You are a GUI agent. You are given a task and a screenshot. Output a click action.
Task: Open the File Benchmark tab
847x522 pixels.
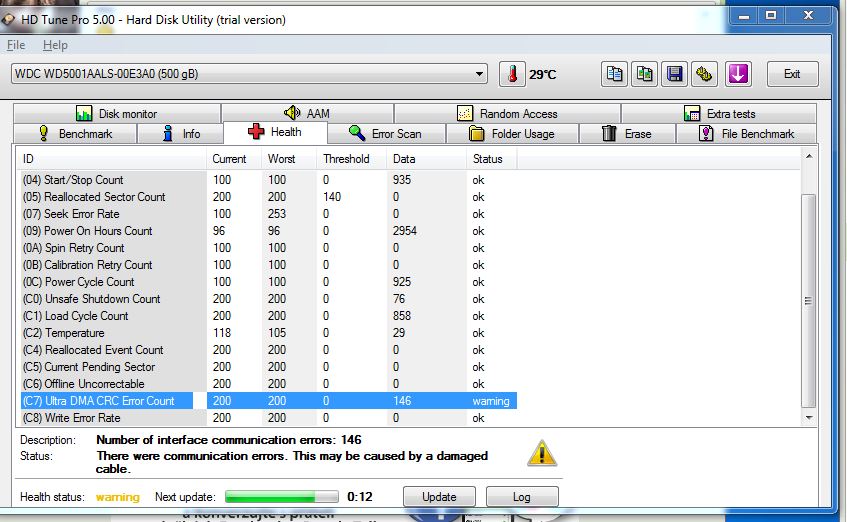pyautogui.click(x=747, y=133)
